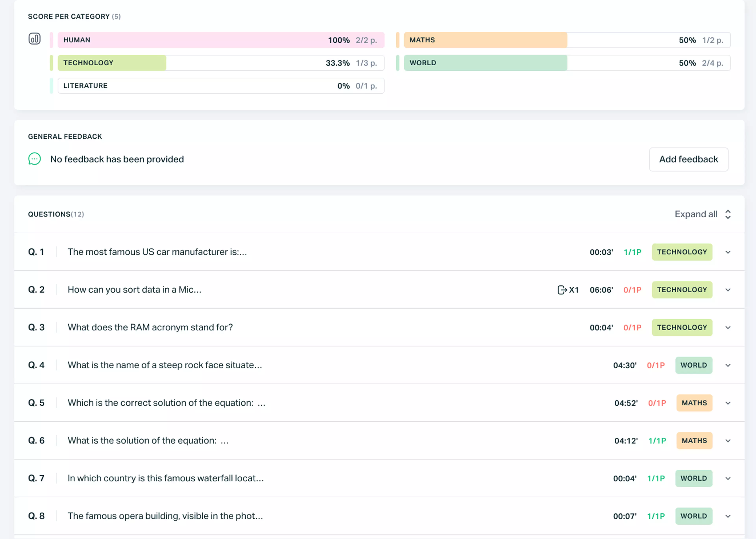Expand Question 5 equation question
This screenshot has width=756, height=539.
[x=728, y=403]
